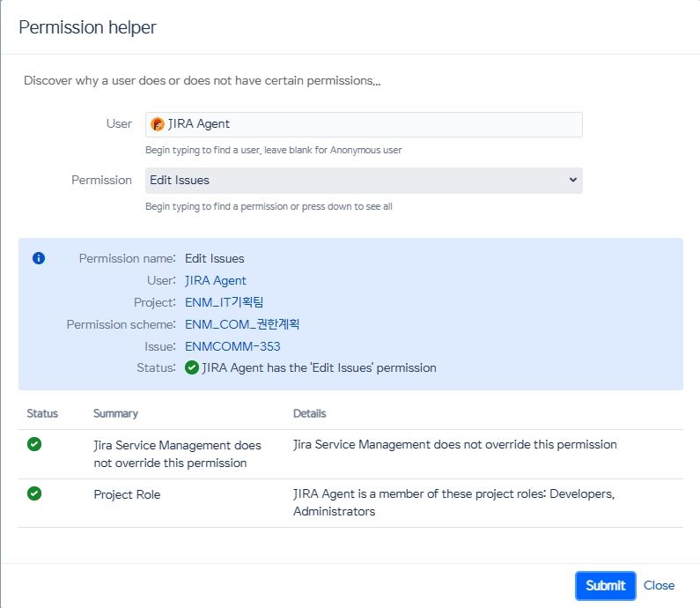Close the Permission helper dialog
The image size is (700, 608).
(x=659, y=585)
